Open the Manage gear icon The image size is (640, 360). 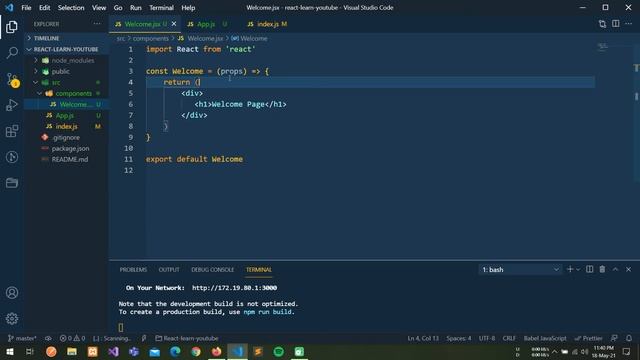point(12,318)
